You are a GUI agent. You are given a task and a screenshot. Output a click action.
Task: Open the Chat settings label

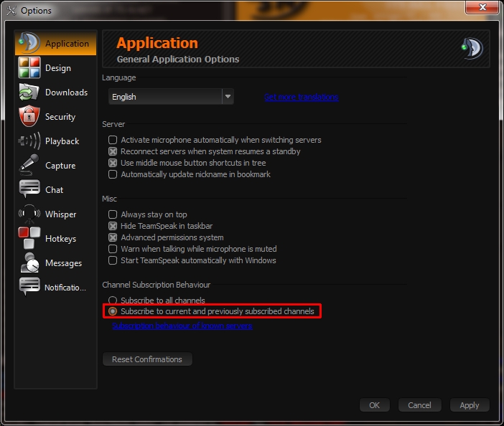pos(54,190)
